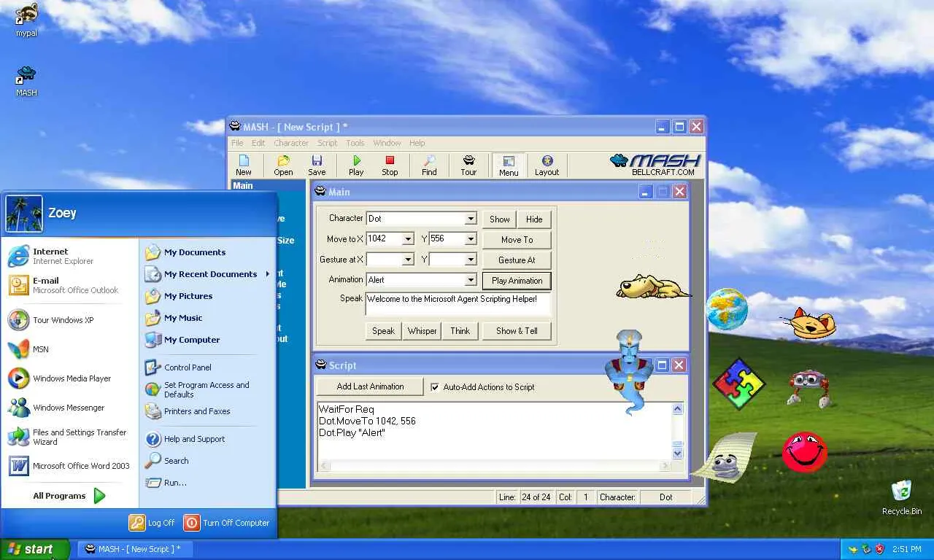This screenshot has width=934, height=560.
Task: Click the Script panel vertical scrollbar
Action: pyautogui.click(x=677, y=430)
